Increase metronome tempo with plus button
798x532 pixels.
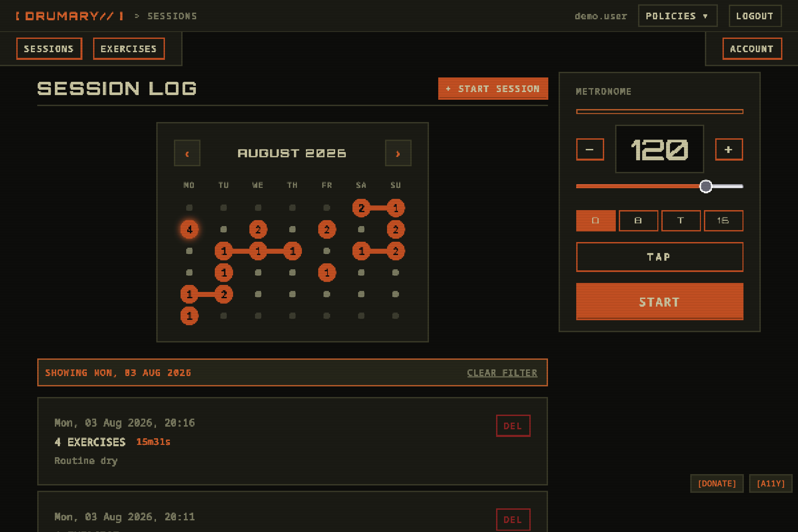pos(729,149)
